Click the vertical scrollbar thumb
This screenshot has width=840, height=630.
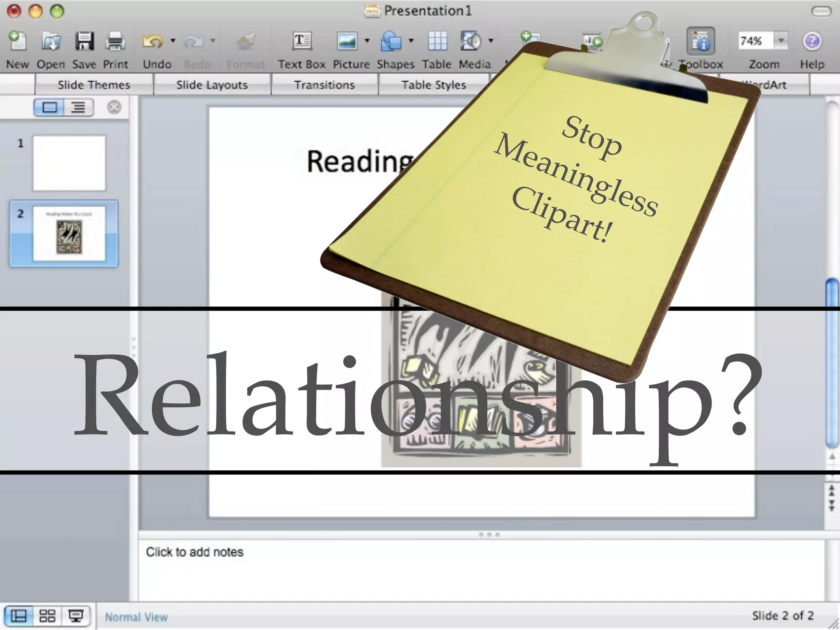[832, 363]
